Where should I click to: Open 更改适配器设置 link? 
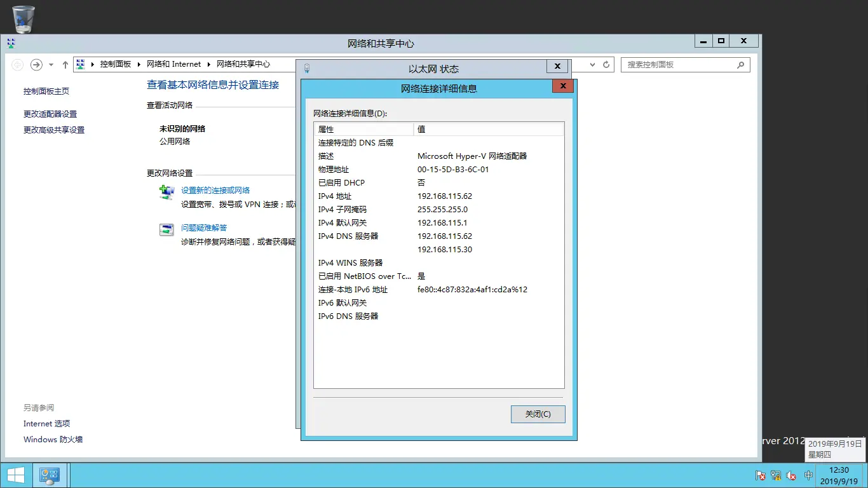coord(50,114)
